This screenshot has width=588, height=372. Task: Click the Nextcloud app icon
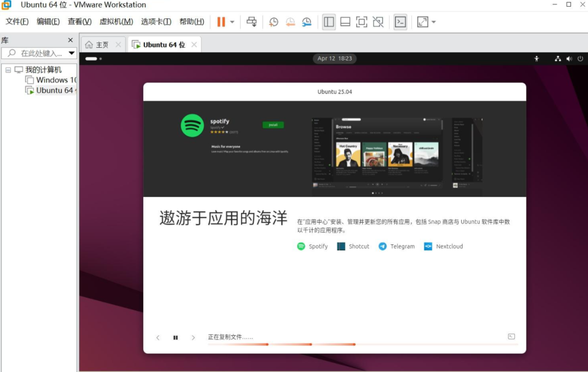[428, 246]
